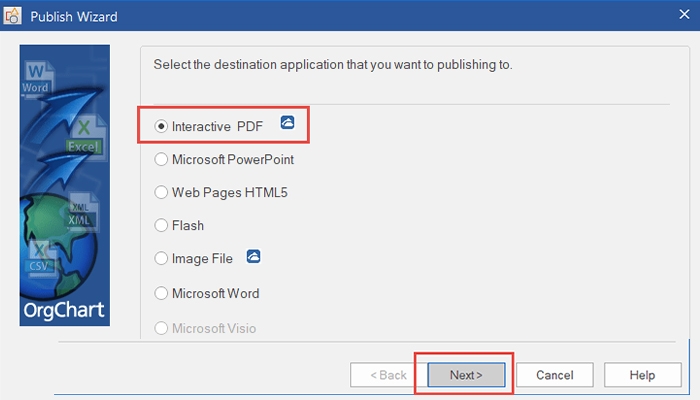This screenshot has width=700, height=400.
Task: Click the greyed-out Microsoft Visio option
Action: 161,328
